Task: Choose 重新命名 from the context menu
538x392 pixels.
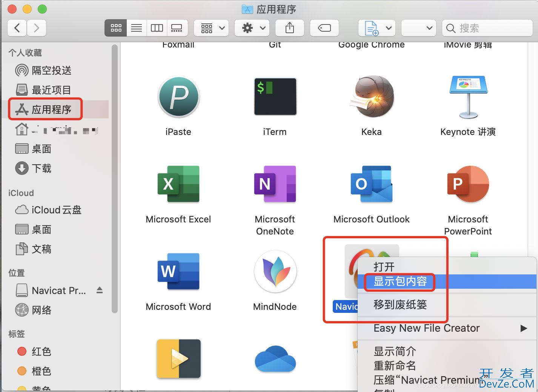Action: point(447,366)
